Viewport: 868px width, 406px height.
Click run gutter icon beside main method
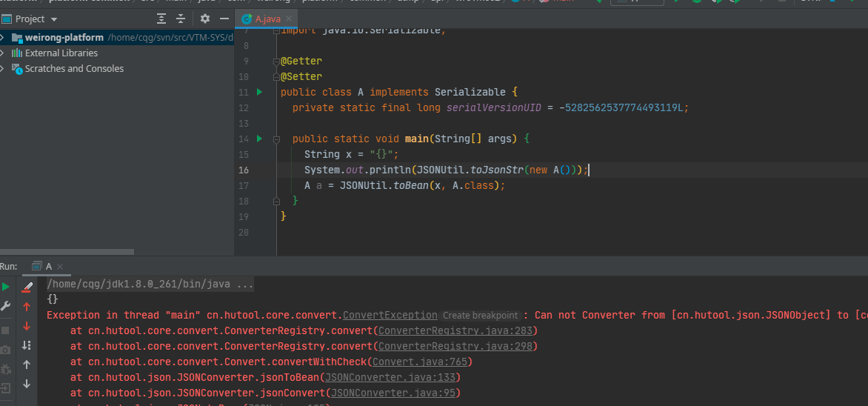pyautogui.click(x=260, y=139)
